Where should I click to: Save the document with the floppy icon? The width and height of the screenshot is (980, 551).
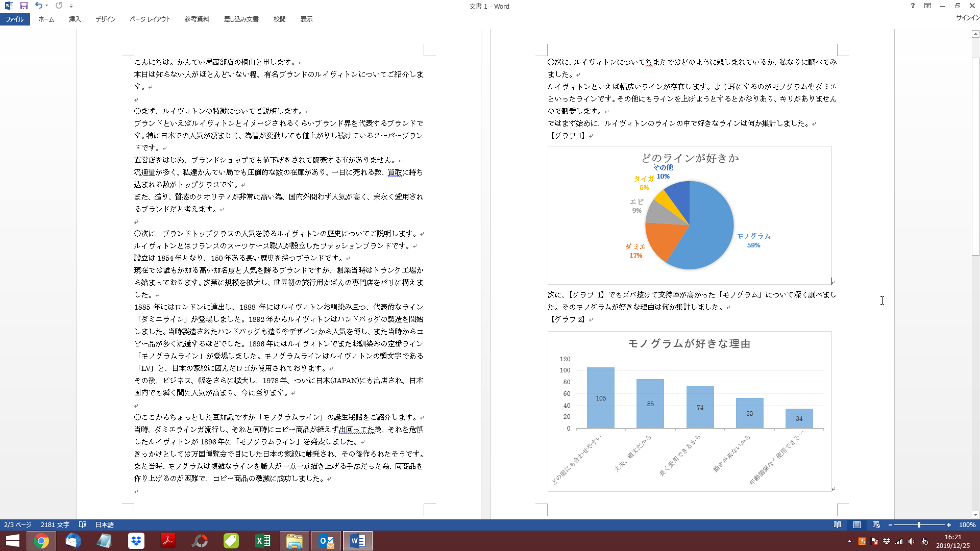pos(23,6)
